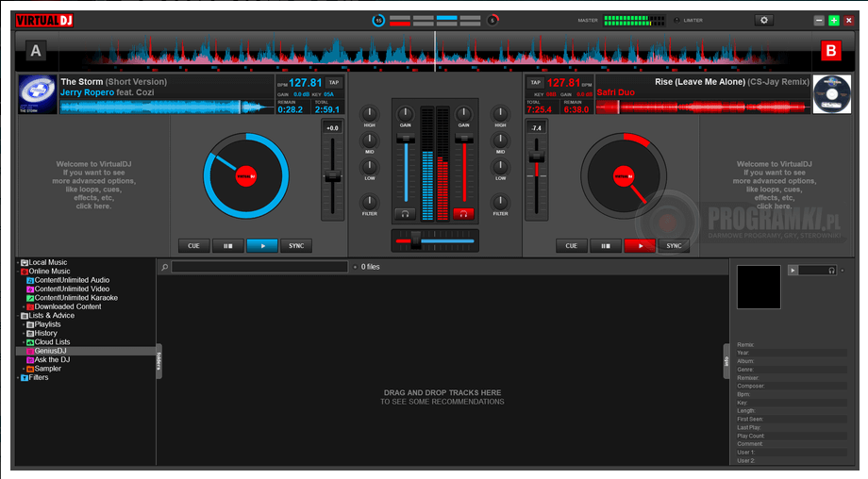Click the VirtualDJ logo
This screenshot has height=479, width=868.
tap(44, 21)
